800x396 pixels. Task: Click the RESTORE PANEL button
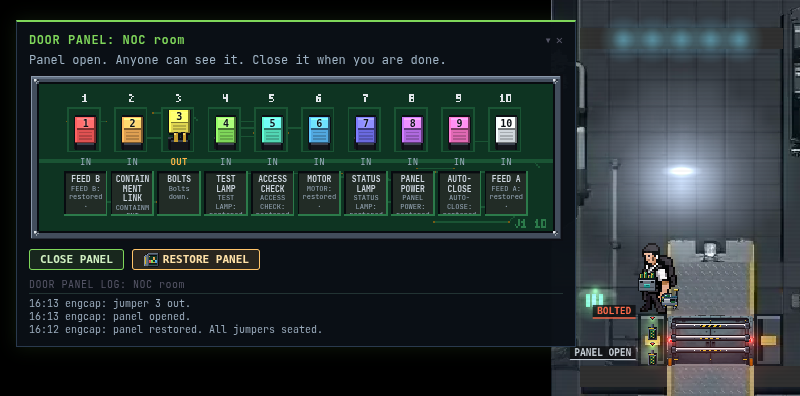(x=196, y=259)
